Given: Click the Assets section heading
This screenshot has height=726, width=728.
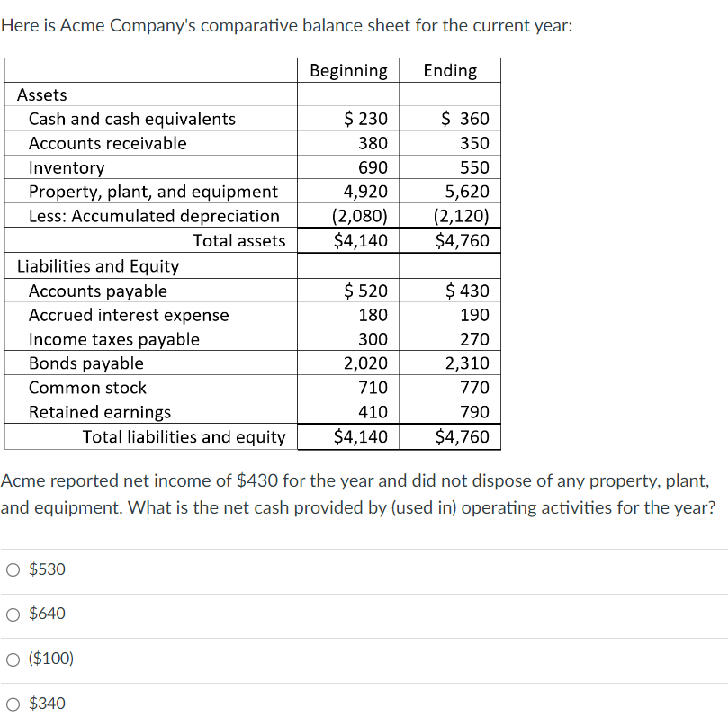Looking at the screenshot, I should click(x=42, y=94).
